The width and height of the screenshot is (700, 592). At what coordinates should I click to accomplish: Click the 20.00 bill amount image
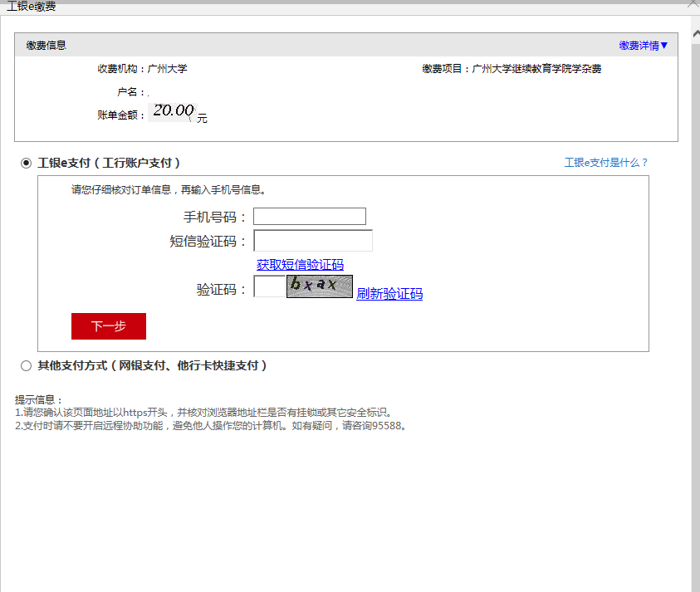point(173,111)
